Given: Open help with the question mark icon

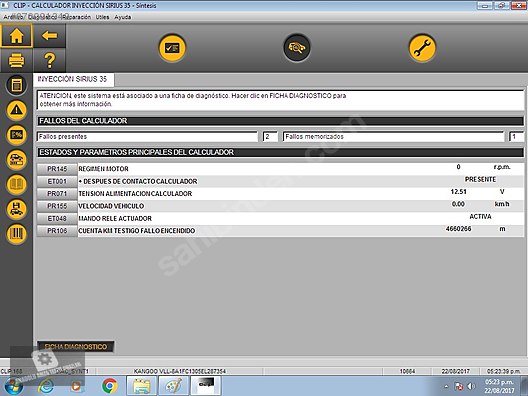Looking at the screenshot, I should tap(50, 61).
